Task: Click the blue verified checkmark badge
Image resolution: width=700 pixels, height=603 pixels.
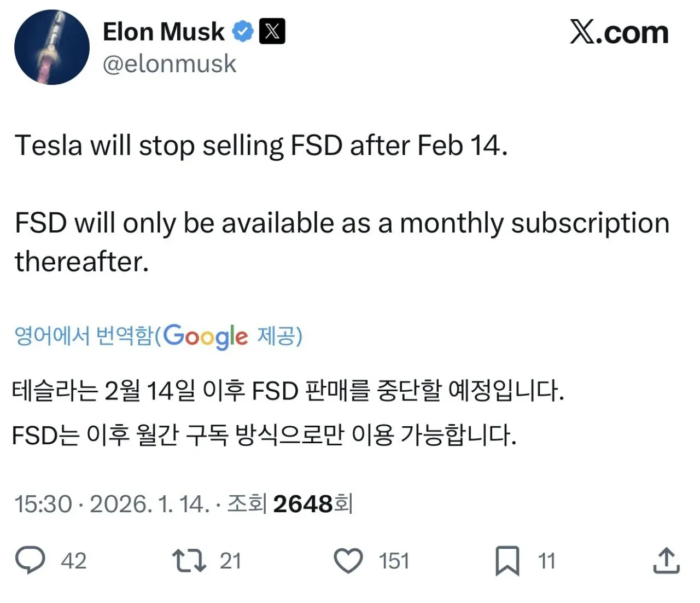Action: pos(241,31)
